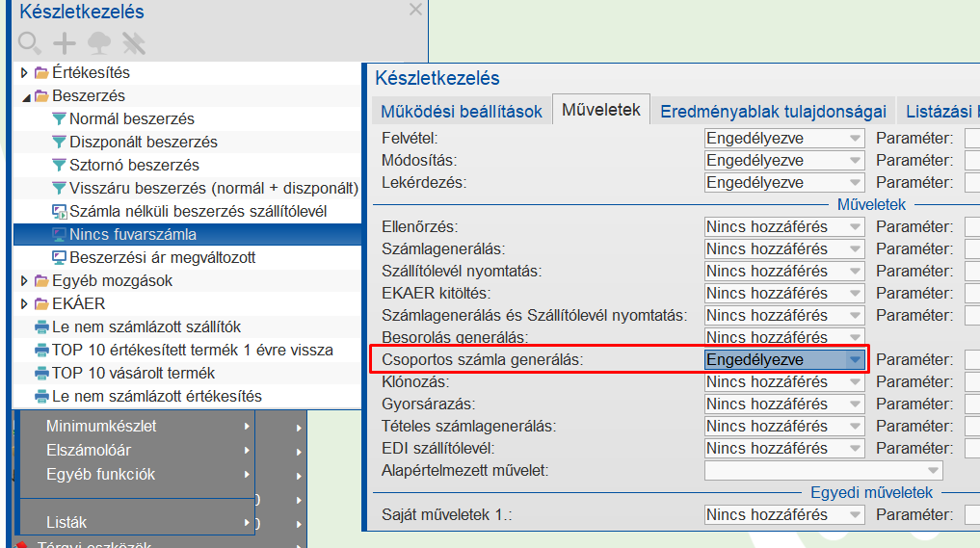Expand the Egyéb mozgások tree node

coord(24,280)
